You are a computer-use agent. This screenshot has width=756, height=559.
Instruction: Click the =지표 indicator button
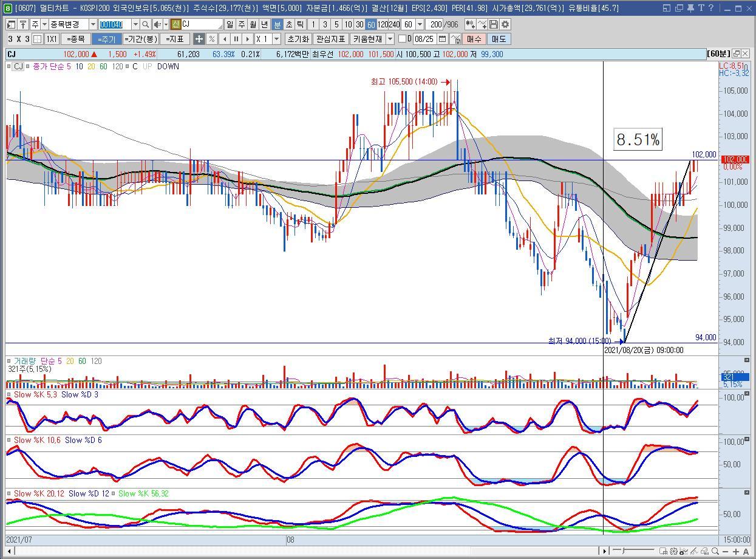pos(175,39)
